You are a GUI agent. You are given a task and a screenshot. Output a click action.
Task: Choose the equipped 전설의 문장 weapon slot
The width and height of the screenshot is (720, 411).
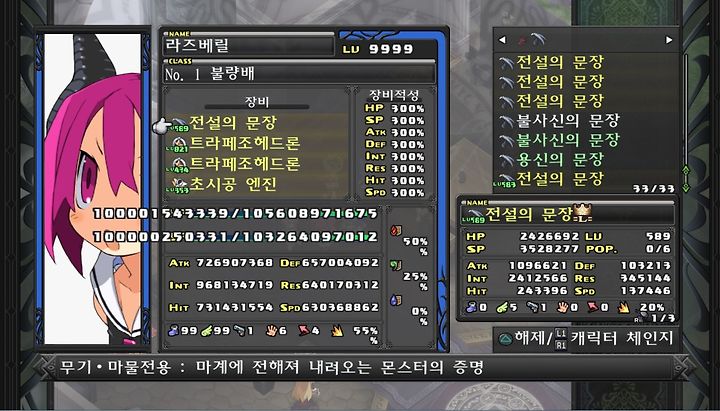[258, 123]
